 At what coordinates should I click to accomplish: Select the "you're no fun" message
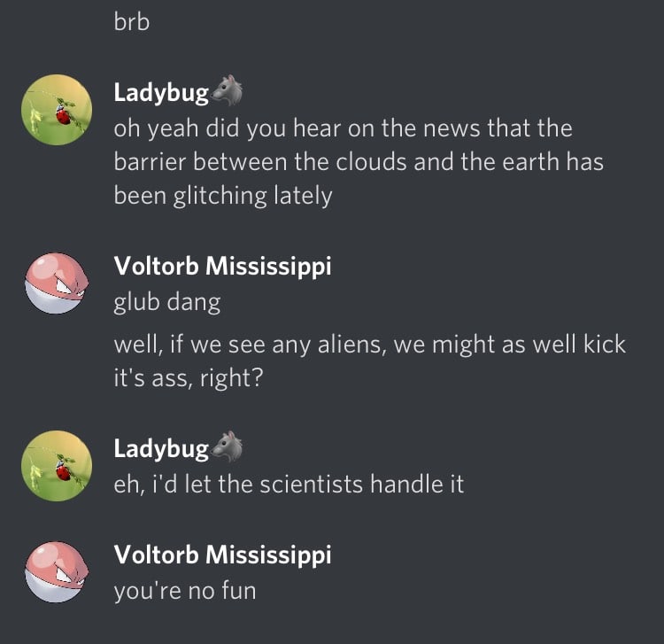pyautogui.click(x=185, y=591)
